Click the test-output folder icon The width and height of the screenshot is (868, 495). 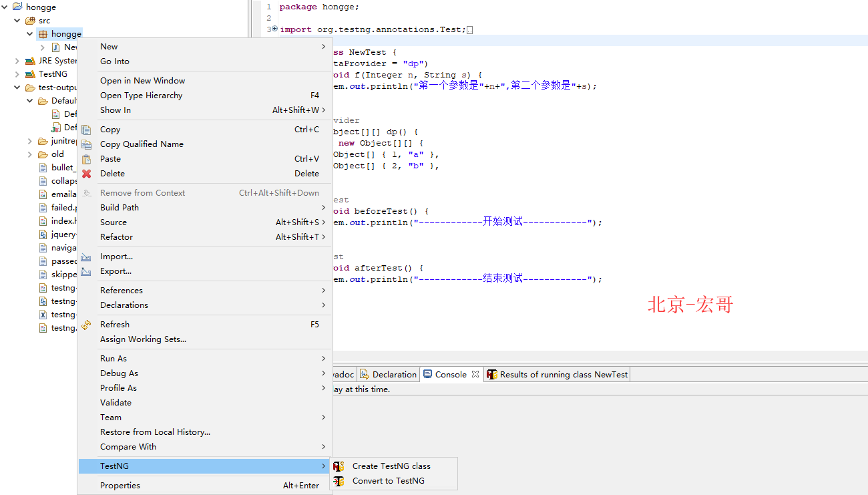point(30,88)
